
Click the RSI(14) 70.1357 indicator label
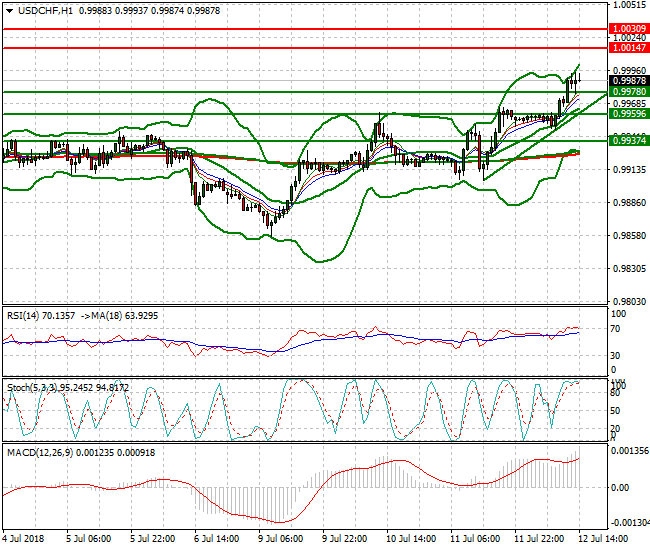[x=41, y=316]
